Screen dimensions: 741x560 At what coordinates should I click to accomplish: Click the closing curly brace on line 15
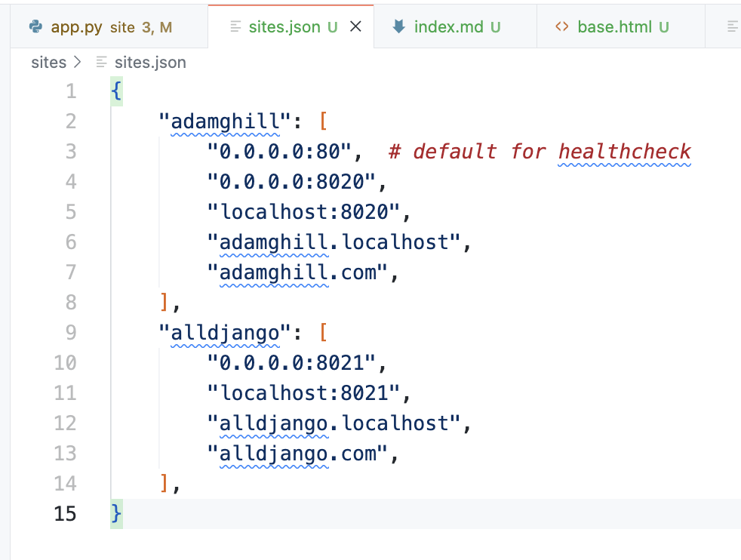(x=116, y=514)
